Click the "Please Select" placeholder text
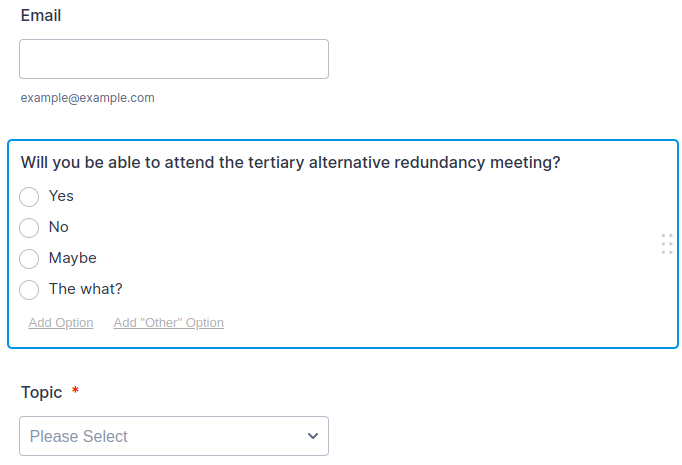The width and height of the screenshot is (682, 465). click(79, 436)
